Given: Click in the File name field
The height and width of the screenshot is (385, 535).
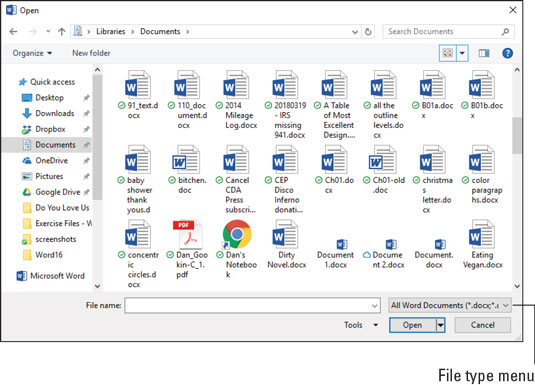Looking at the screenshot, I should click(x=252, y=305).
